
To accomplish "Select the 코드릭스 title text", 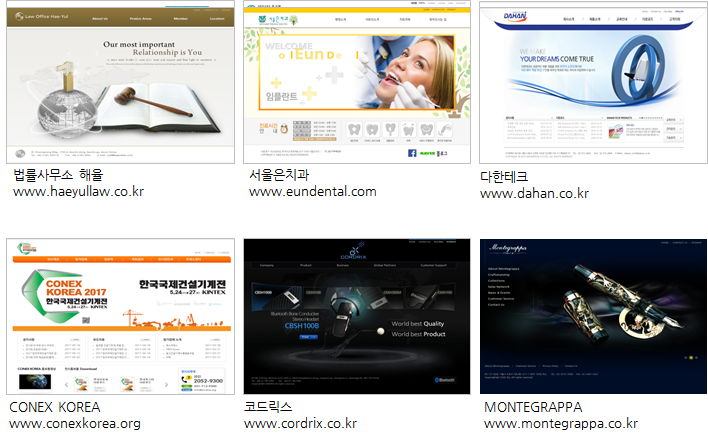I will pyautogui.click(x=268, y=406).
